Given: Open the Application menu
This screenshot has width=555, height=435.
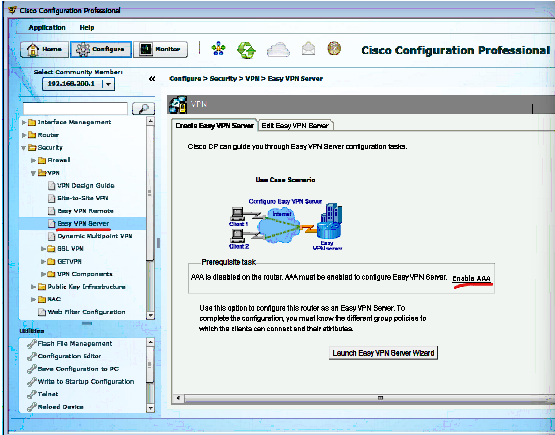Looking at the screenshot, I should [47, 28].
